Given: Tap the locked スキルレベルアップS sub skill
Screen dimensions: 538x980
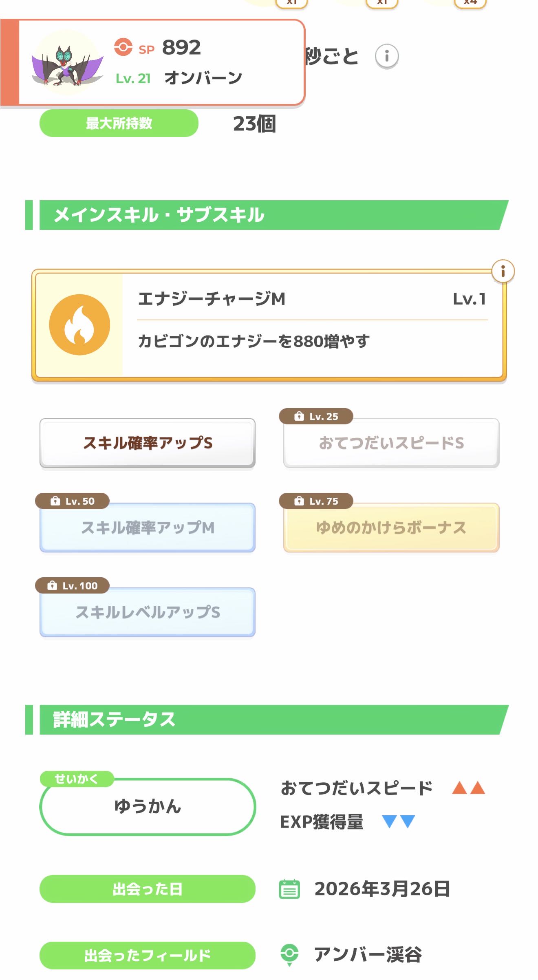Looking at the screenshot, I should [148, 612].
